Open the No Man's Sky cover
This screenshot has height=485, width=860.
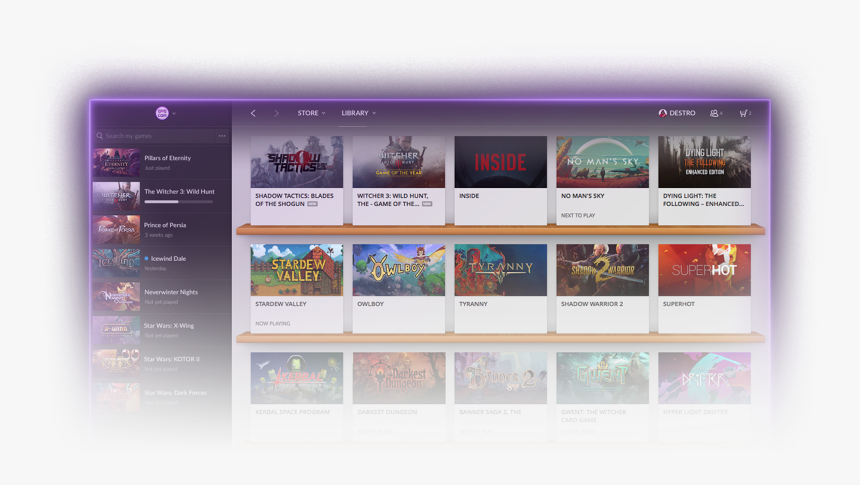point(602,162)
